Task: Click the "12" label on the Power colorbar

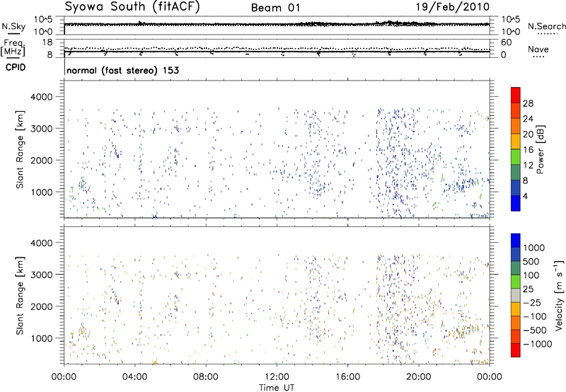Action: [528, 166]
